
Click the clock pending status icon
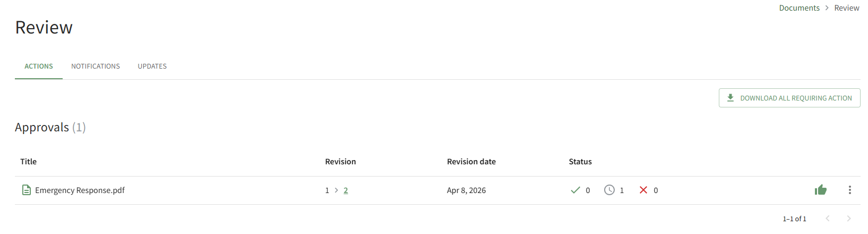609,190
